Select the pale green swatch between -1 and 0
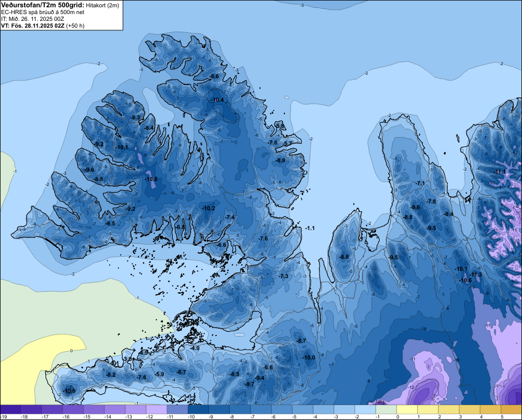Viewport: 522px width, 420px height. click(x=386, y=410)
